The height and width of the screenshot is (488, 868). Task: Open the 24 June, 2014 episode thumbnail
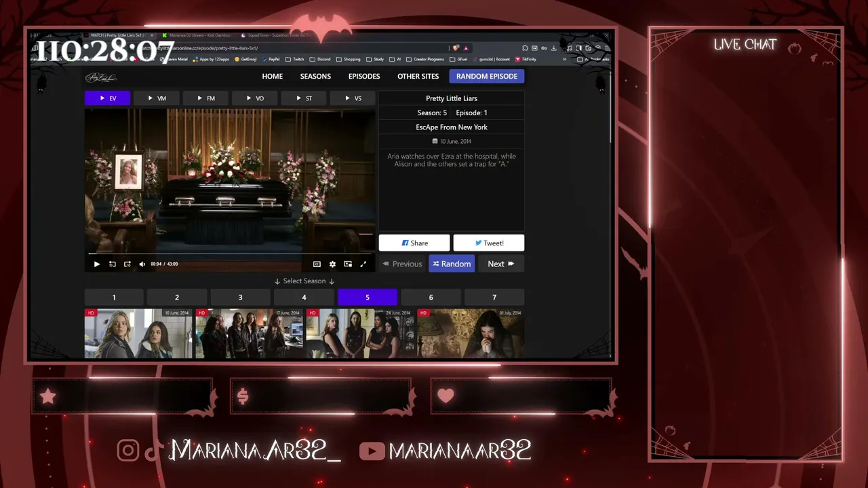click(x=360, y=333)
